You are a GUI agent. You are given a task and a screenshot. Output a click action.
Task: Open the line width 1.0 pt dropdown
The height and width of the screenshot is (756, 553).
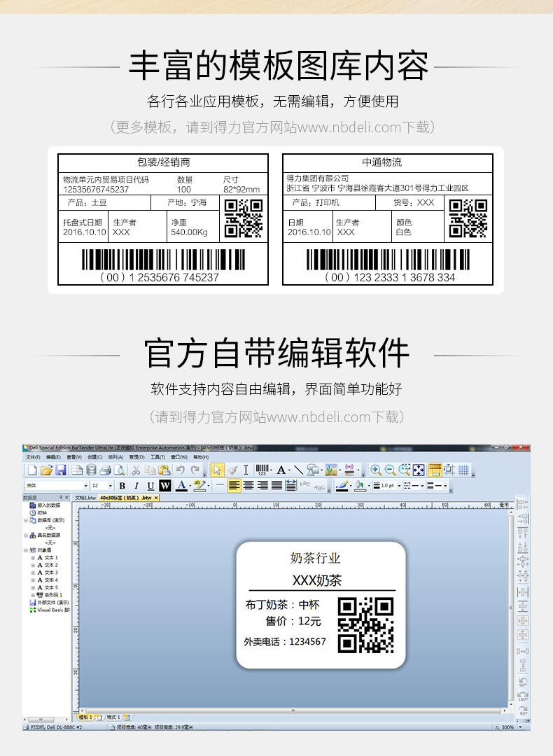pos(399,486)
